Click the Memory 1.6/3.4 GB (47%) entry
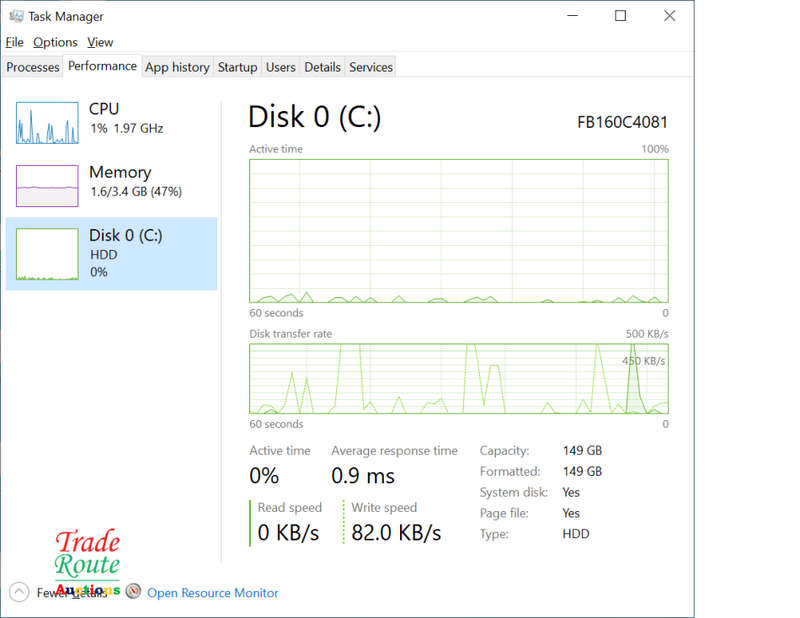 (x=111, y=186)
